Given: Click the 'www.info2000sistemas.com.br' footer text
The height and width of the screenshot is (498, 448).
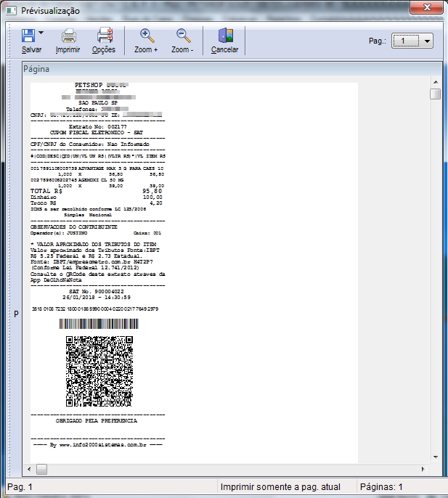Looking at the screenshot, I should 103,444.
